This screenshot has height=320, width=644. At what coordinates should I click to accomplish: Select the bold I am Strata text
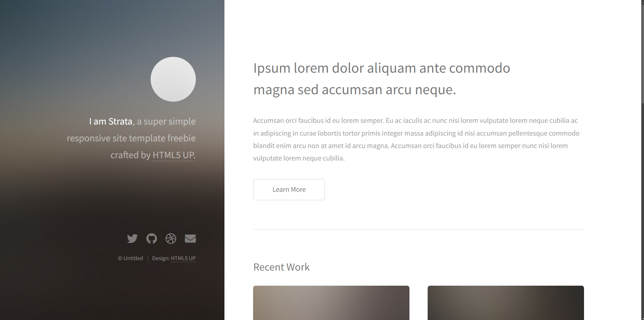(111, 121)
